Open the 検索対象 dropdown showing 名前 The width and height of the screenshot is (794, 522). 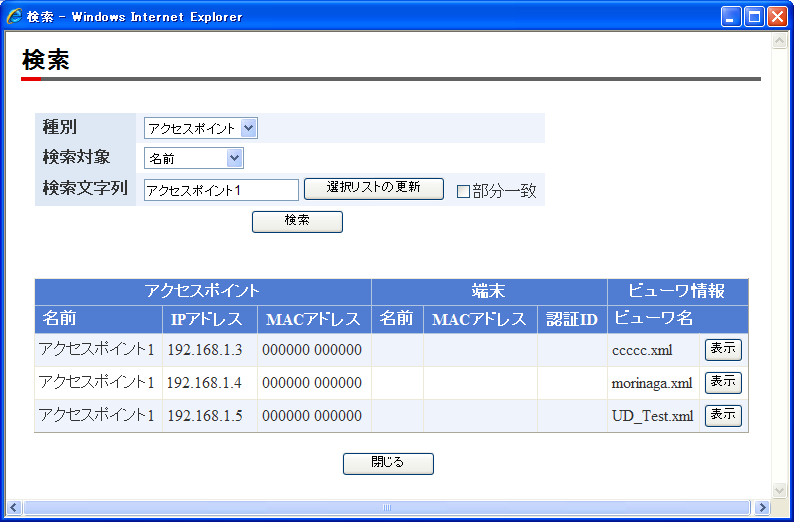[x=194, y=158]
